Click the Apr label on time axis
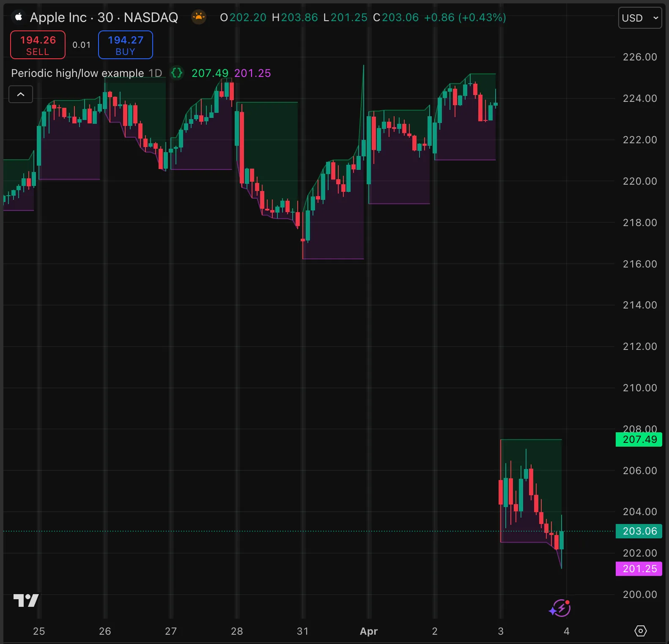 [368, 631]
